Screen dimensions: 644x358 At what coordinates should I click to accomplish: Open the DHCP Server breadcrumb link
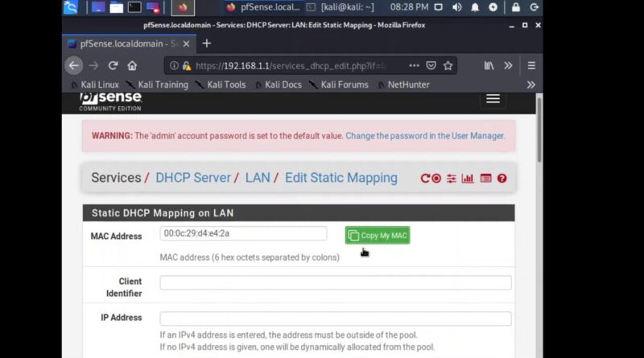click(193, 178)
